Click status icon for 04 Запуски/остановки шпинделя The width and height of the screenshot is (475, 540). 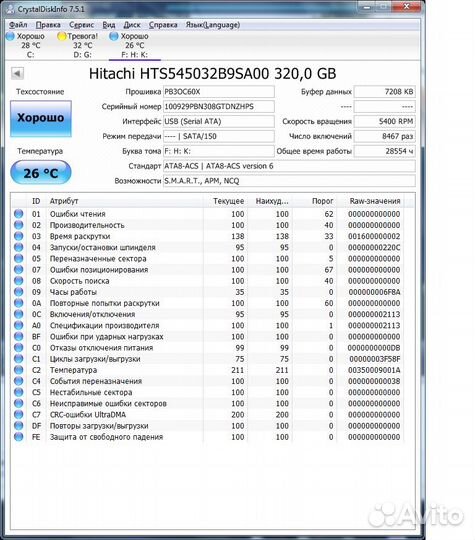click(x=19, y=247)
